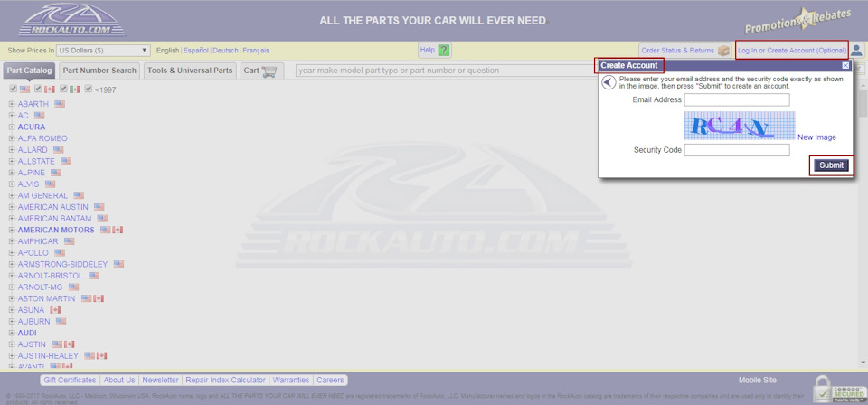
Task: Submit the Create Account form
Action: (832, 165)
